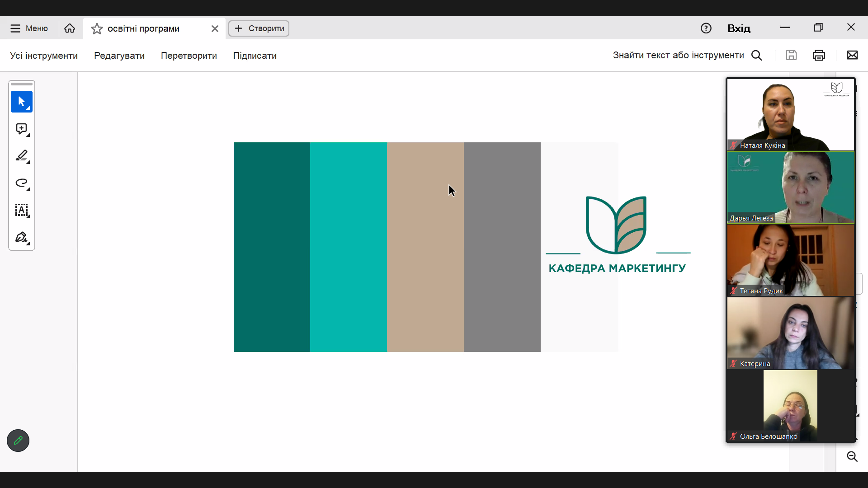Open the Меню hamburger menu
This screenshot has width=868, height=488.
tap(29, 28)
